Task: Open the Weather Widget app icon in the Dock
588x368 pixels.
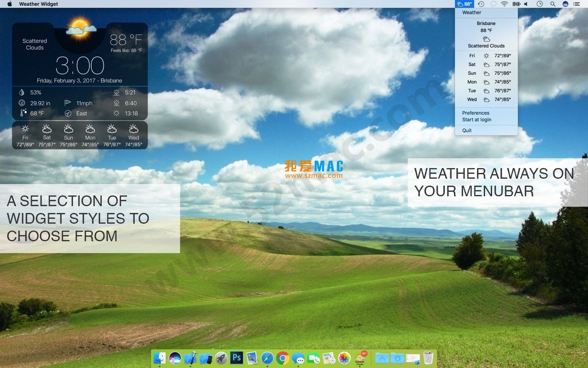Action: click(361, 358)
